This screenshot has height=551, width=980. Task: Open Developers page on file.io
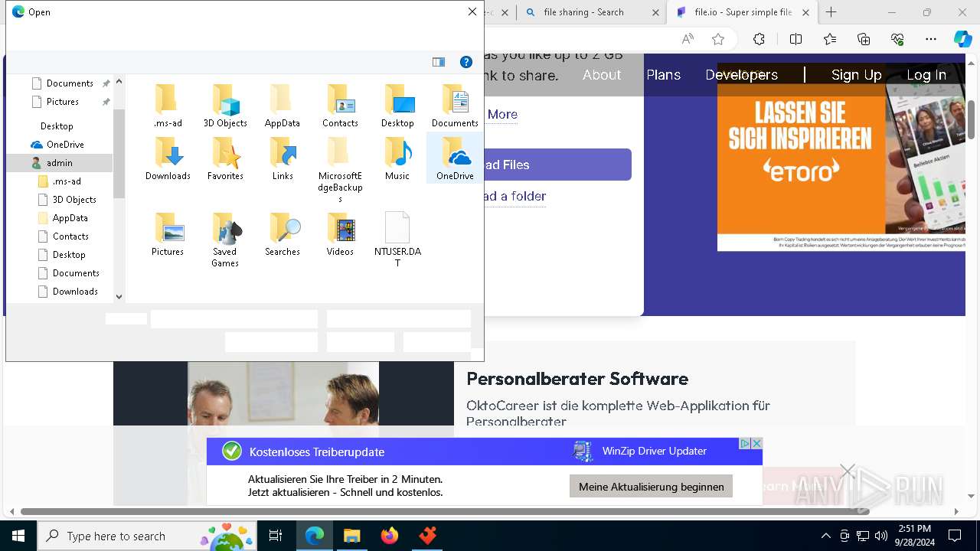[x=741, y=74]
